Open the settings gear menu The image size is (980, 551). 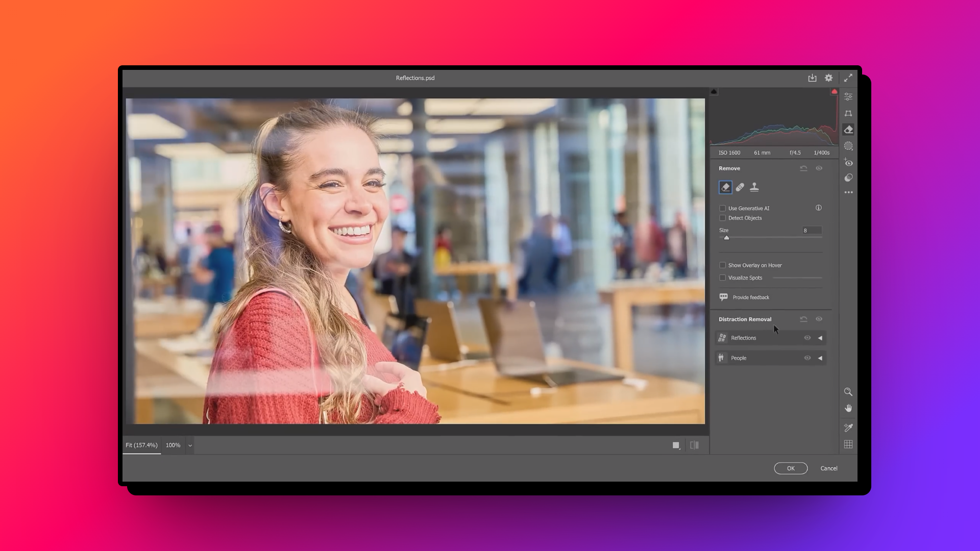tap(828, 78)
